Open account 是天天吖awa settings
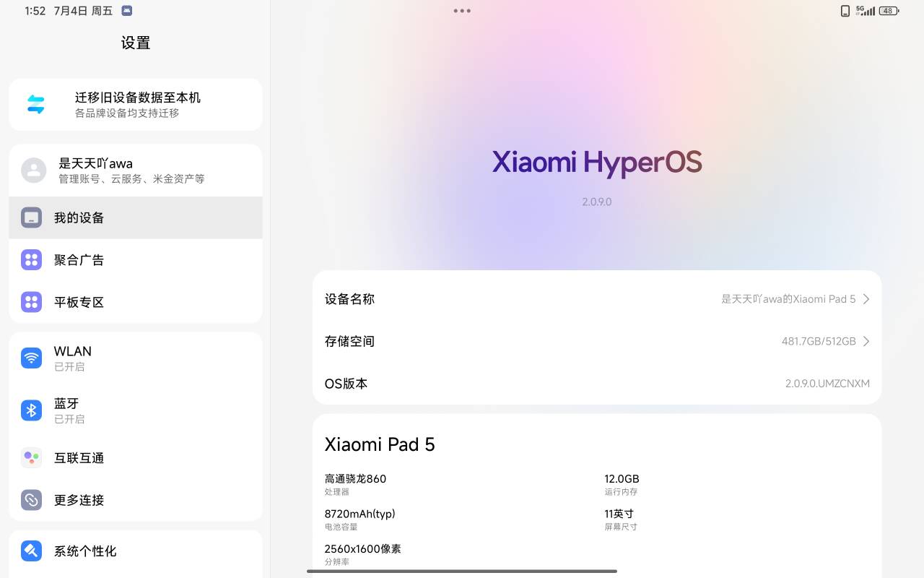This screenshot has width=924, height=578. [x=136, y=171]
